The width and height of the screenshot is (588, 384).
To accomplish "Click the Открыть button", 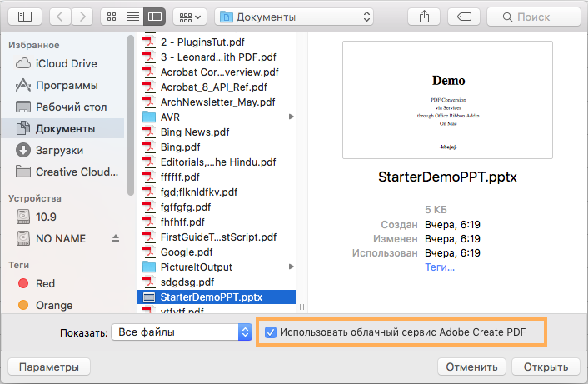I will pyautogui.click(x=546, y=367).
